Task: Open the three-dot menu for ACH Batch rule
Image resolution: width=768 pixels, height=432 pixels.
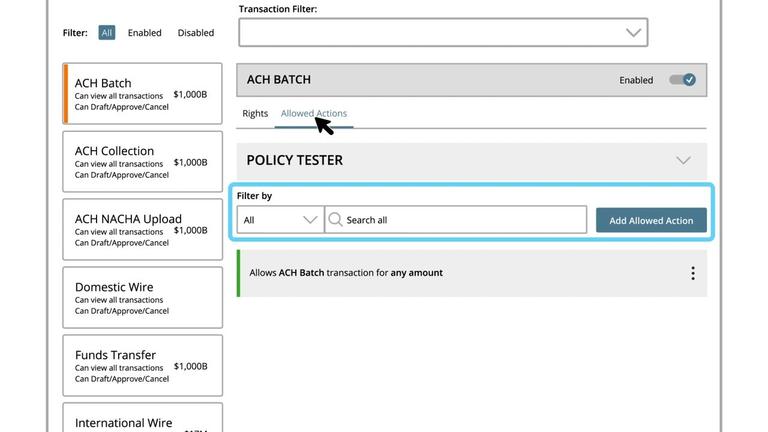Action: [x=692, y=273]
